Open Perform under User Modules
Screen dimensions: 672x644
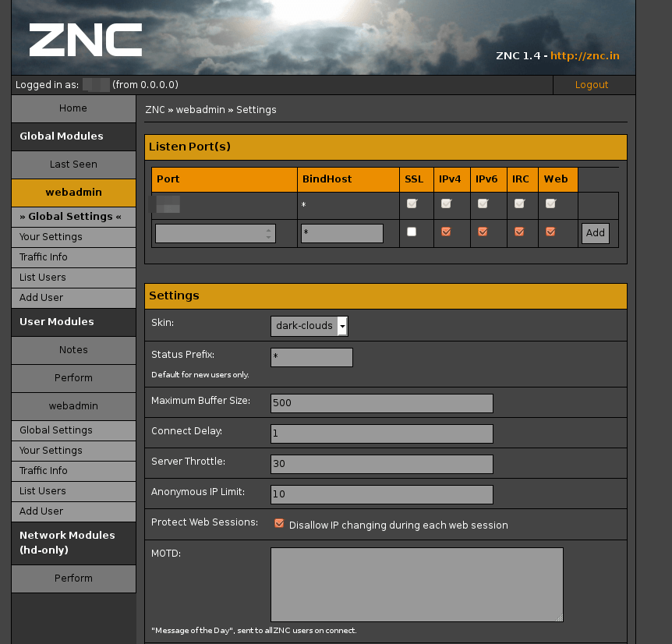point(73,378)
